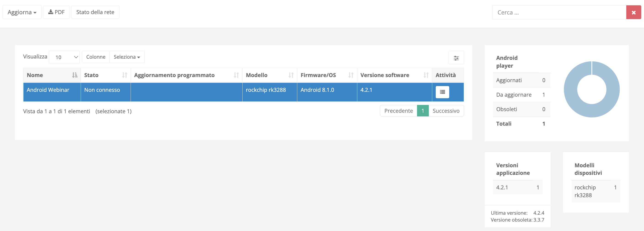This screenshot has height=231, width=644.
Task: Download the PDF report
Action: 56,12
